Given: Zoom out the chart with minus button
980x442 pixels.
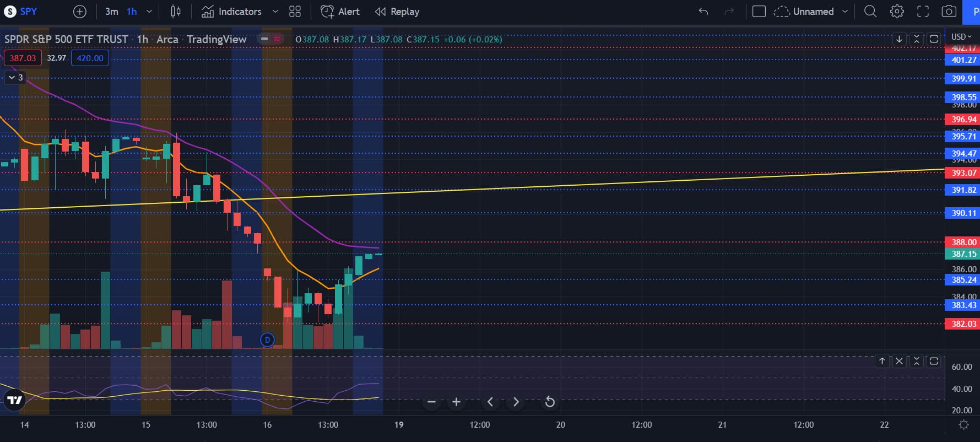Looking at the screenshot, I should click(x=431, y=402).
